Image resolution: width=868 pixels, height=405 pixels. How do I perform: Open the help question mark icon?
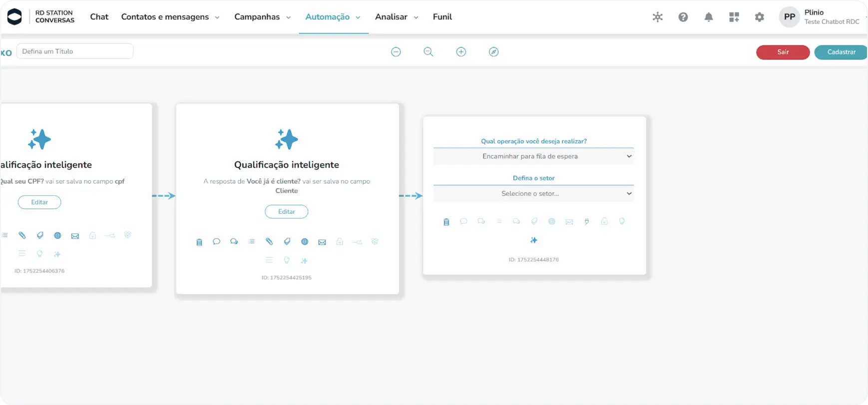point(683,17)
